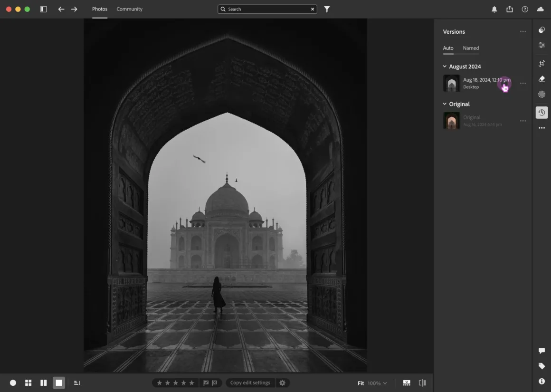The height and width of the screenshot is (392, 551).
Task: Open the Help question mark icon
Action: click(x=525, y=10)
